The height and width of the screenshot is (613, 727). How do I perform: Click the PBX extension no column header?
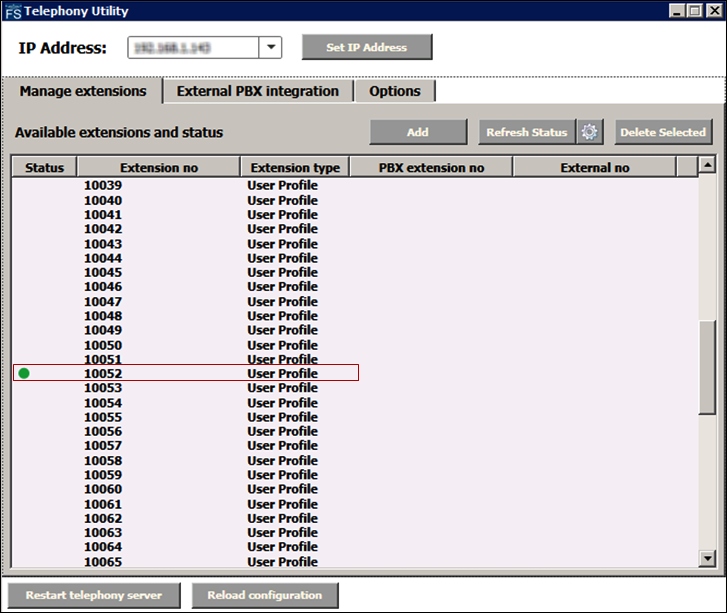pos(431,167)
